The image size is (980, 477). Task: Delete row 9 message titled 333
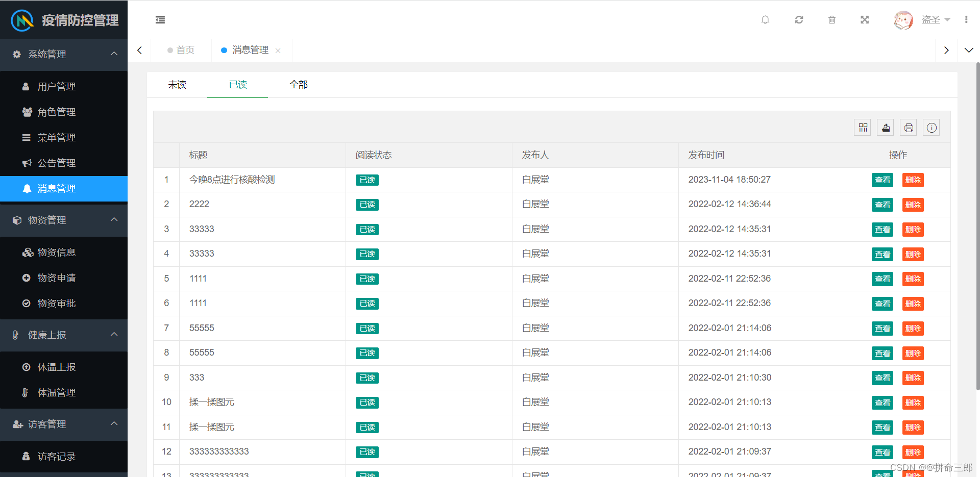tap(913, 378)
